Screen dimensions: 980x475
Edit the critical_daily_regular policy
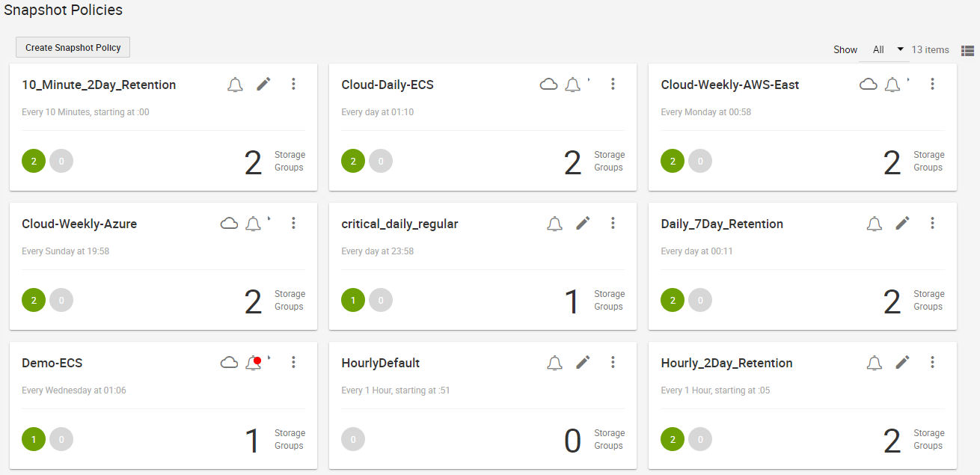[583, 223]
